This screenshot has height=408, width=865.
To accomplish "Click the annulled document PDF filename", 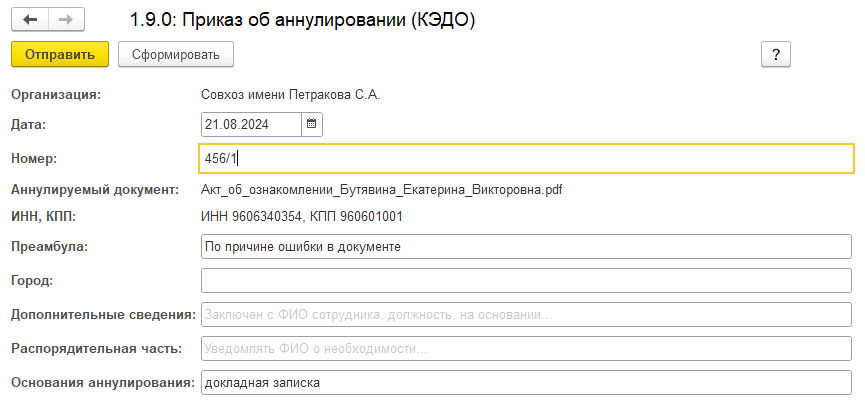I will pos(382,190).
